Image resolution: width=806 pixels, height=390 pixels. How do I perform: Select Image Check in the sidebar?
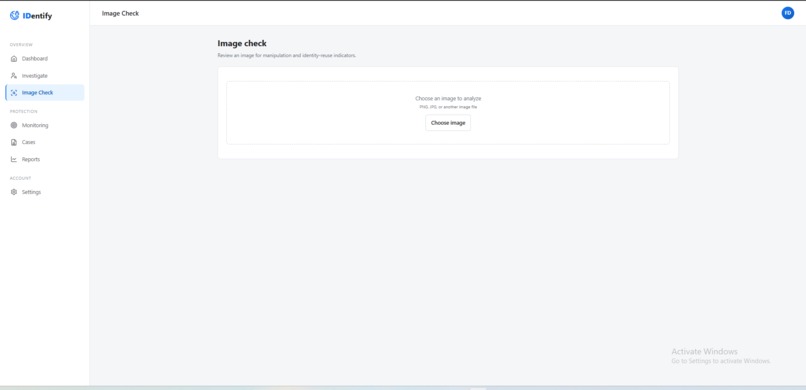point(45,93)
